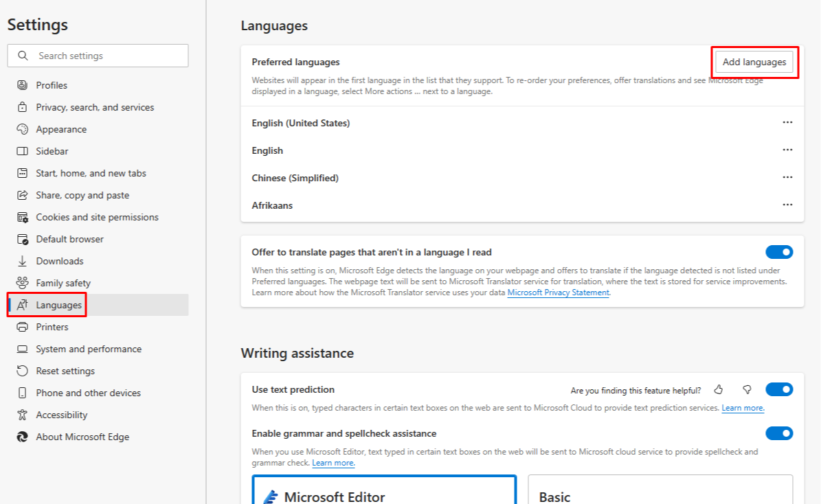Screen dimensions: 821x504
Task: Click the search magnifier icon
Action: point(23,56)
